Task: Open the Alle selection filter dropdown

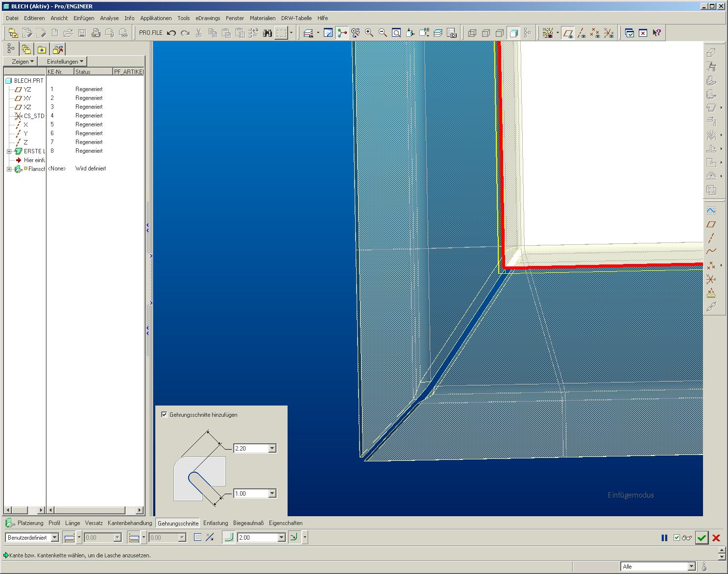Action: click(692, 566)
